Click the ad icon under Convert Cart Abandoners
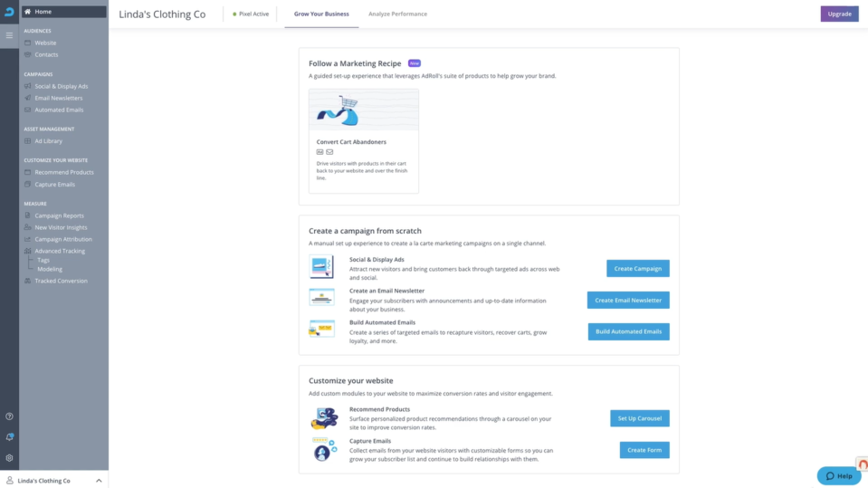868x488 pixels. tap(320, 152)
